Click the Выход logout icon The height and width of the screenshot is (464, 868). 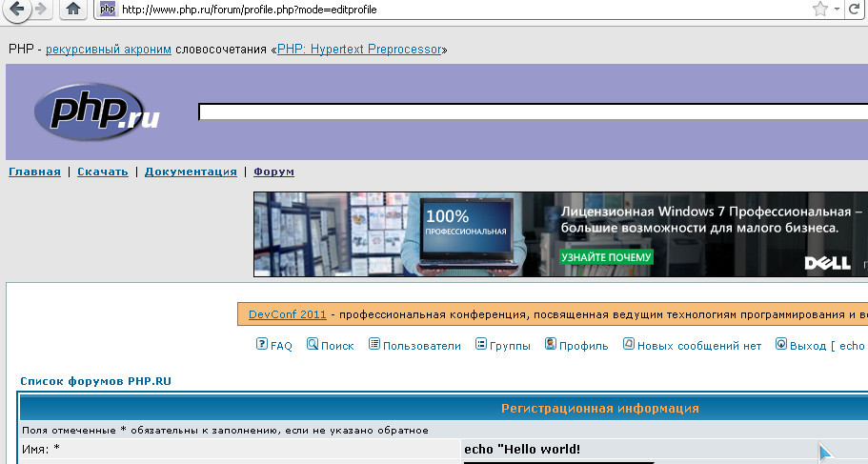(x=781, y=344)
